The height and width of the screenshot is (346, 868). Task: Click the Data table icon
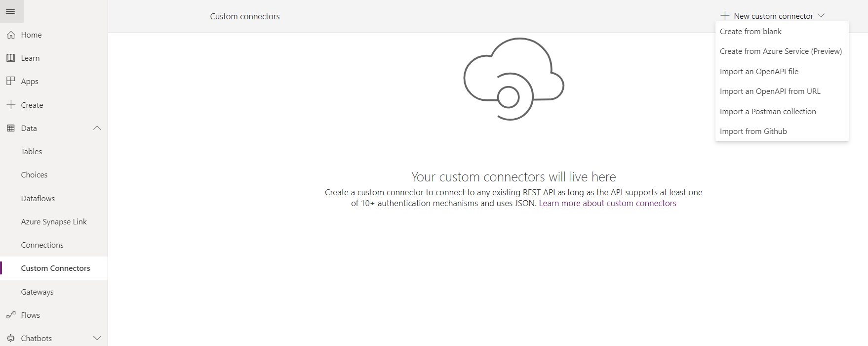[11, 128]
